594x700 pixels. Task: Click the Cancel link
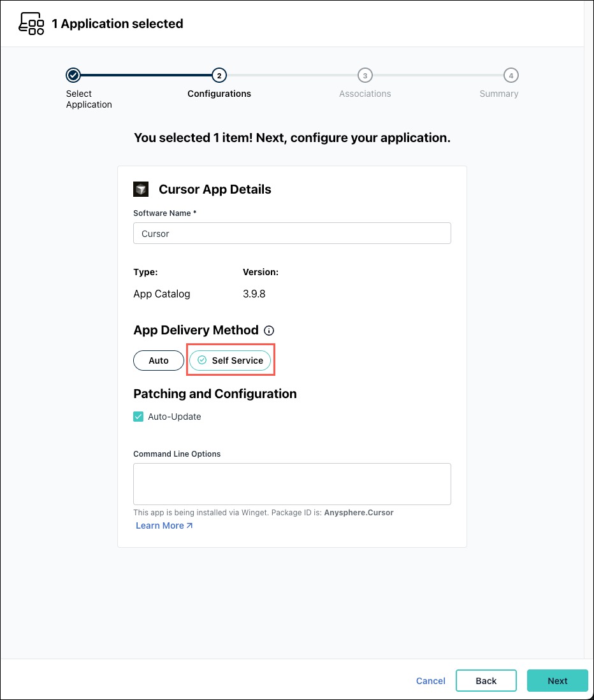point(431,681)
